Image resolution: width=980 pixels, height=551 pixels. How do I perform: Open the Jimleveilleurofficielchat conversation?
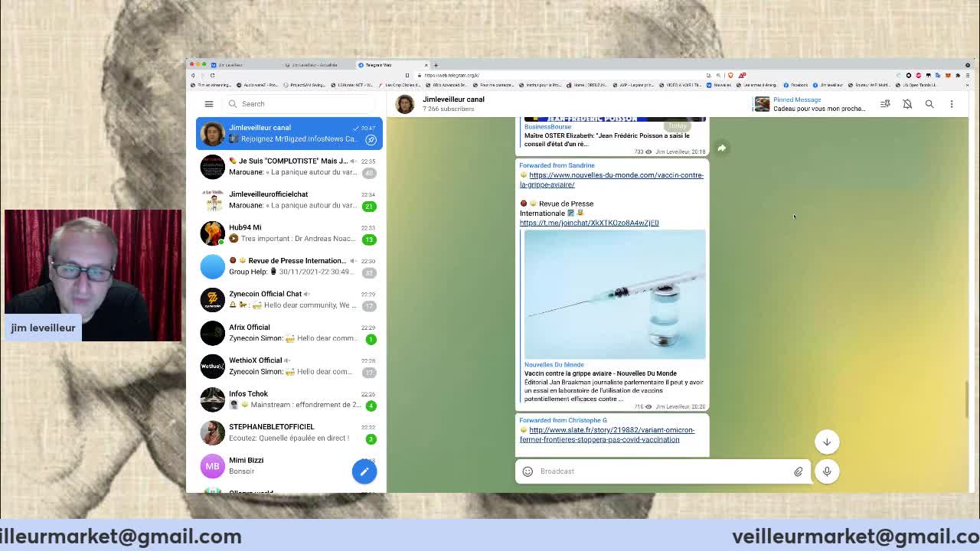(289, 200)
